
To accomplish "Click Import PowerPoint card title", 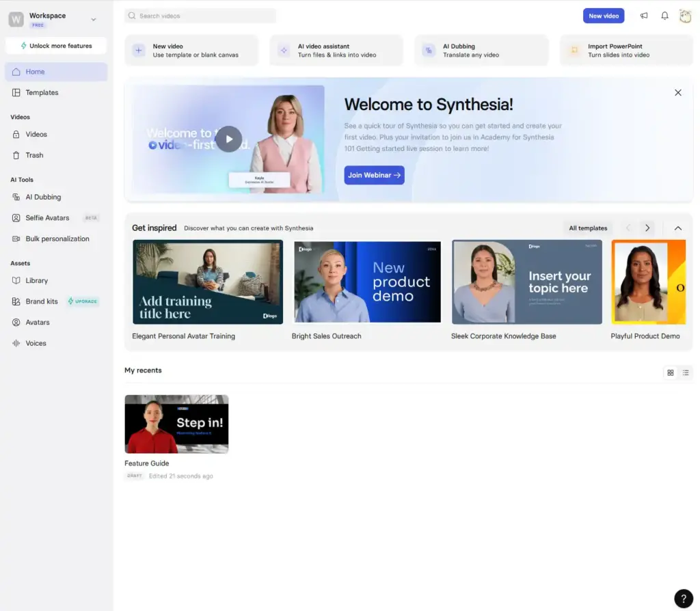I will click(x=615, y=46).
